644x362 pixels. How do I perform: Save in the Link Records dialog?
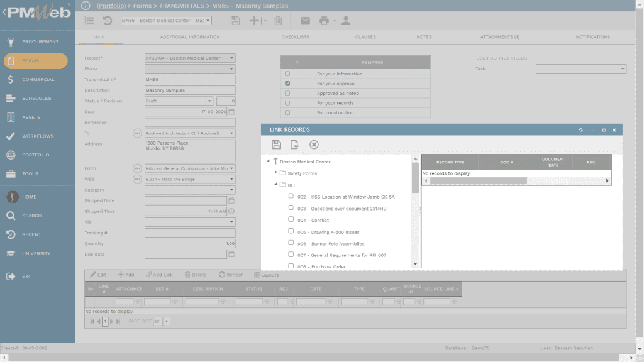click(277, 145)
